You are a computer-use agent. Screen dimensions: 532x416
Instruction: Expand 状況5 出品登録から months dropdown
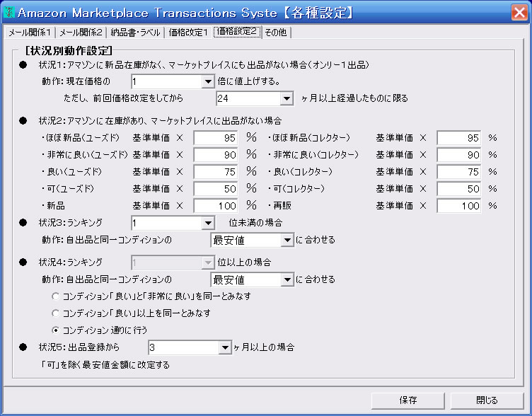point(224,348)
